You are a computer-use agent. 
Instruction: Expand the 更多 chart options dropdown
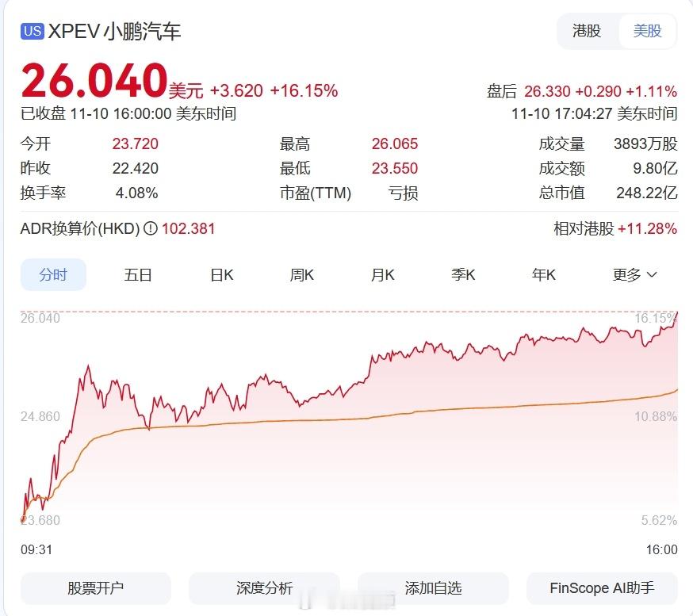[634, 274]
